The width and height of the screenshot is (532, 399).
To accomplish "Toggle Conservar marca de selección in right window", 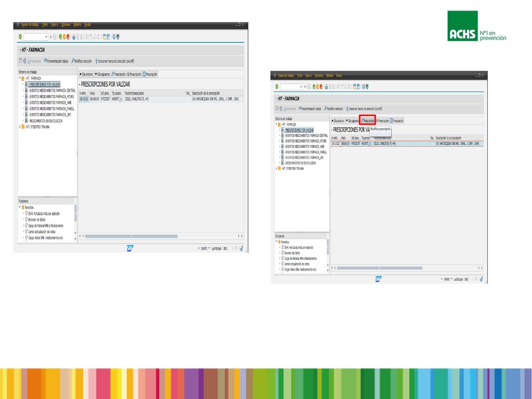I will [x=364, y=109].
